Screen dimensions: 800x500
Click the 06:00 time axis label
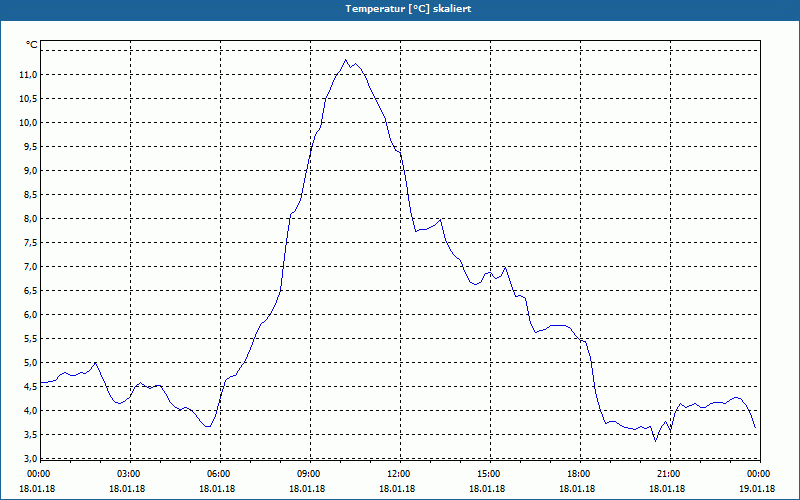coord(220,474)
